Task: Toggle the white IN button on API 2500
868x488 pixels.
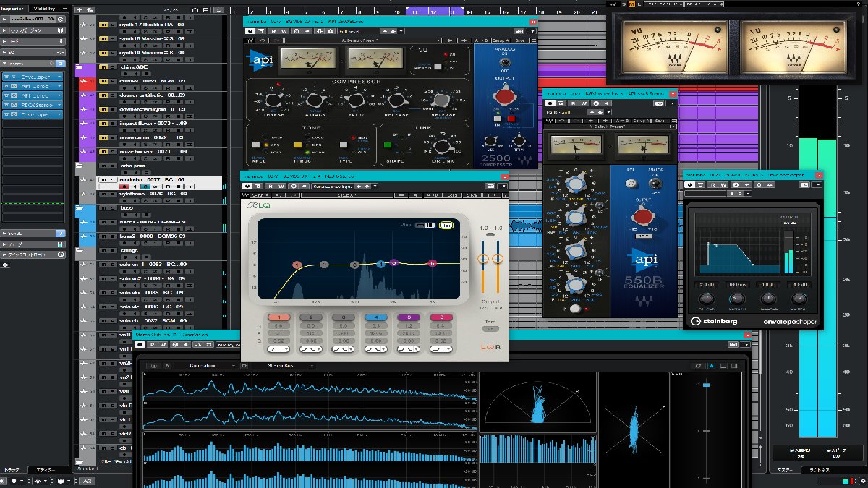Action: (496, 118)
